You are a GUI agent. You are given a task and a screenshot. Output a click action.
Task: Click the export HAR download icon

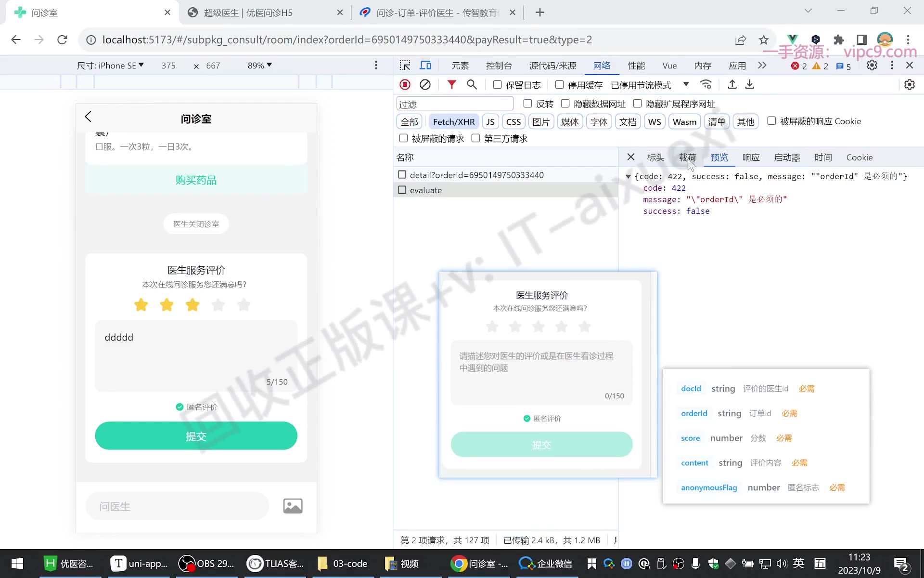750,85
